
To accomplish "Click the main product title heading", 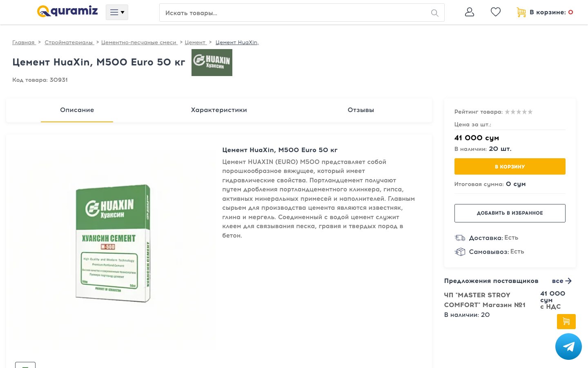I will point(99,62).
